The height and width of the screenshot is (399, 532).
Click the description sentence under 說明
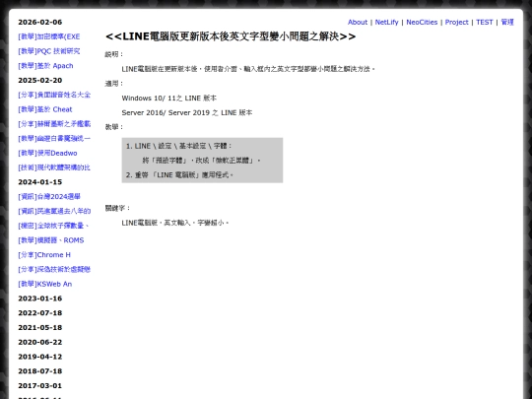pos(248,69)
